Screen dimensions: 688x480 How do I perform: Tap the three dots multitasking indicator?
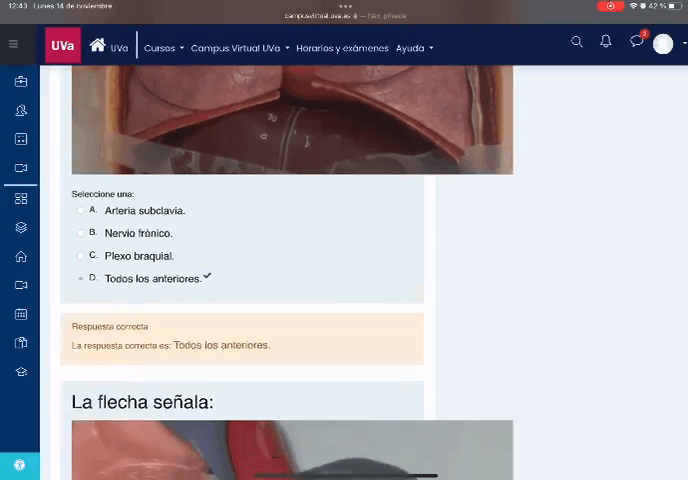pyautogui.click(x=345, y=6)
